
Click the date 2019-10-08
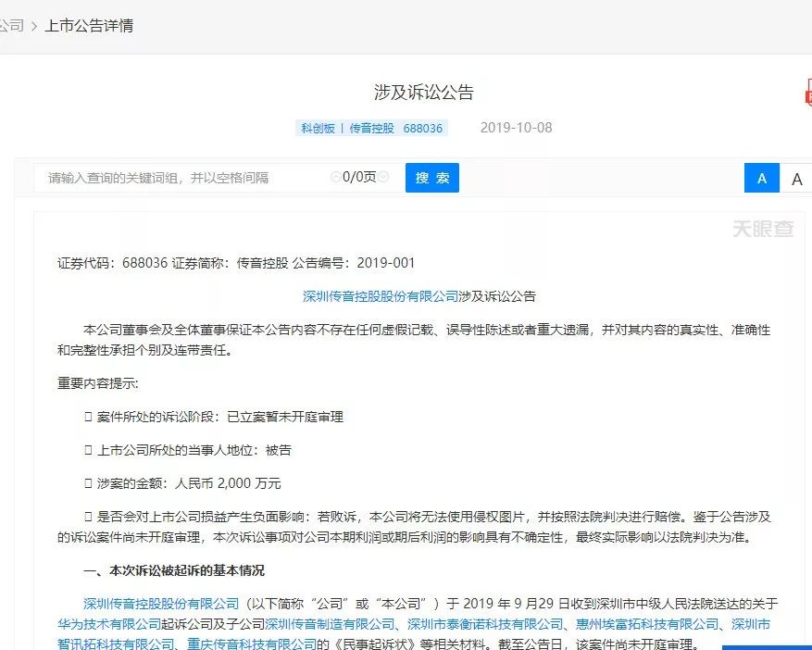tap(517, 128)
